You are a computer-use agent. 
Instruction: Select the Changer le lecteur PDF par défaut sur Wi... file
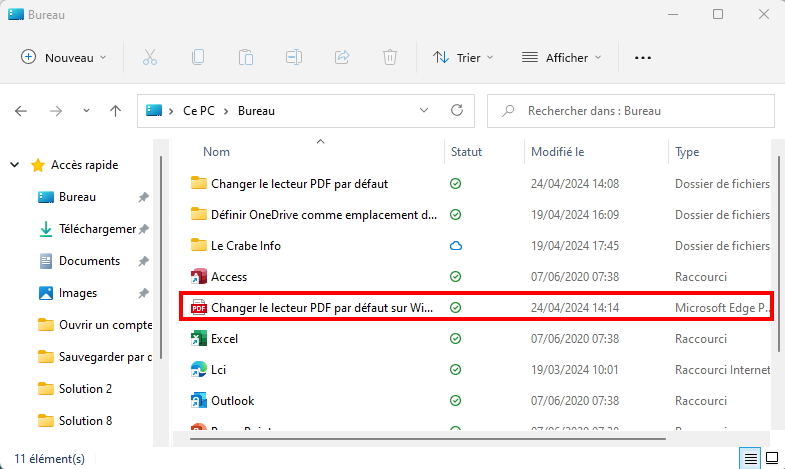click(322, 308)
